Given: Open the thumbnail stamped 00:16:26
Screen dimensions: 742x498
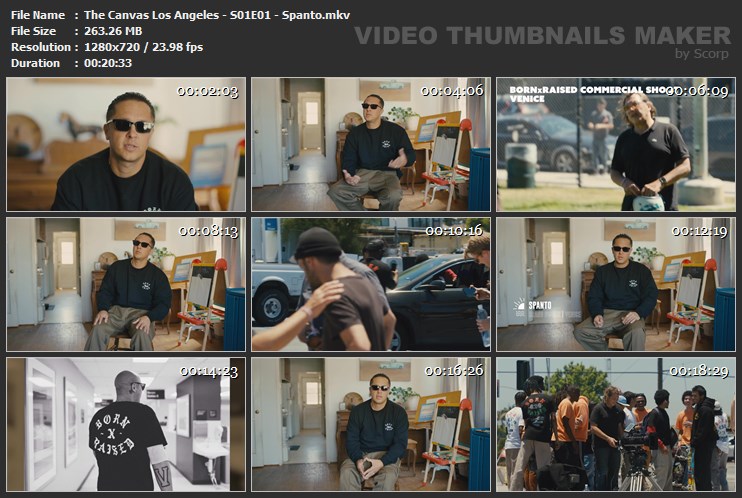Looking at the screenshot, I should [371, 425].
